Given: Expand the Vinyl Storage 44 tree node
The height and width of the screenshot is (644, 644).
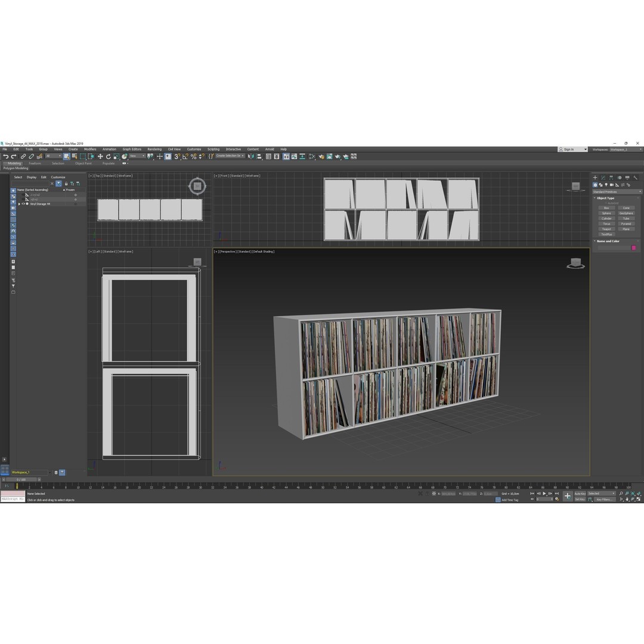Looking at the screenshot, I should [x=19, y=204].
